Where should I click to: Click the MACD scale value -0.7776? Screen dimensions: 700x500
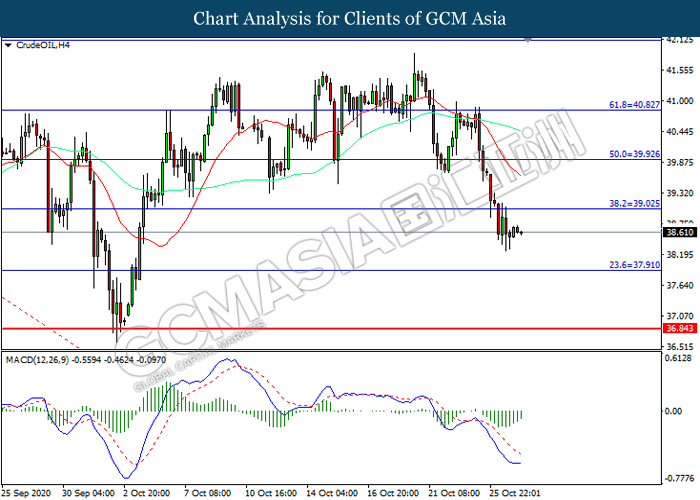679,479
